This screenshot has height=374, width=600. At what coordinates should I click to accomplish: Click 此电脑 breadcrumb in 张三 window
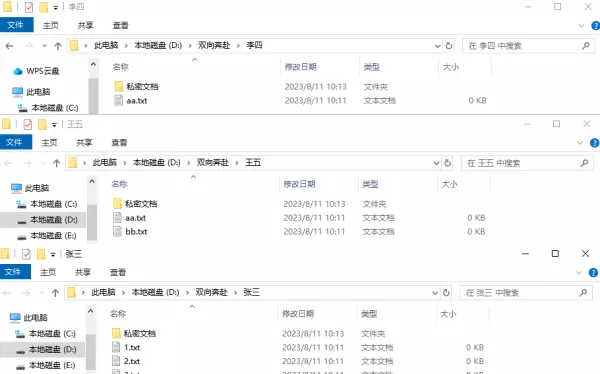click(103, 292)
